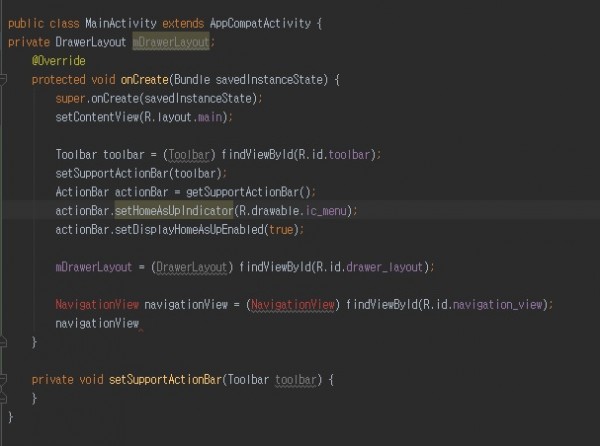
Task: Click the savedInstanceState parameter in onCreate signature
Action: [269, 80]
